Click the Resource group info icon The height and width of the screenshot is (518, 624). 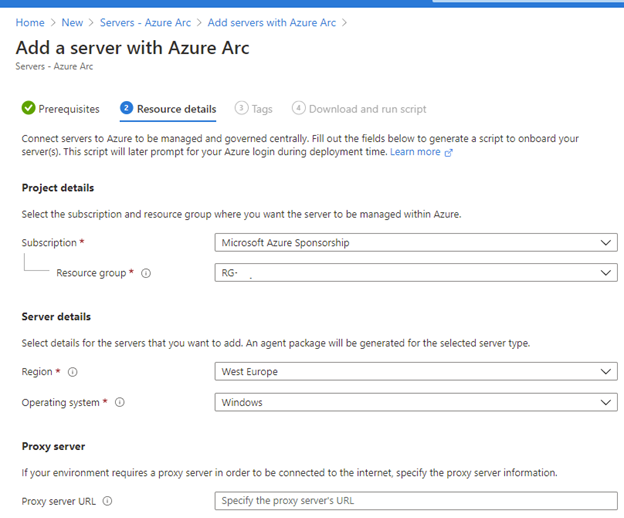(x=146, y=273)
